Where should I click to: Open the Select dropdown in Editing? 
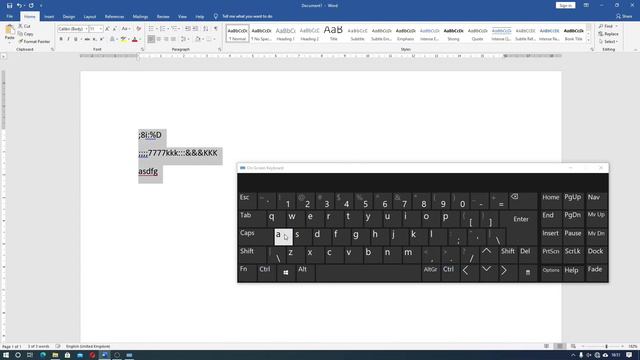click(608, 42)
